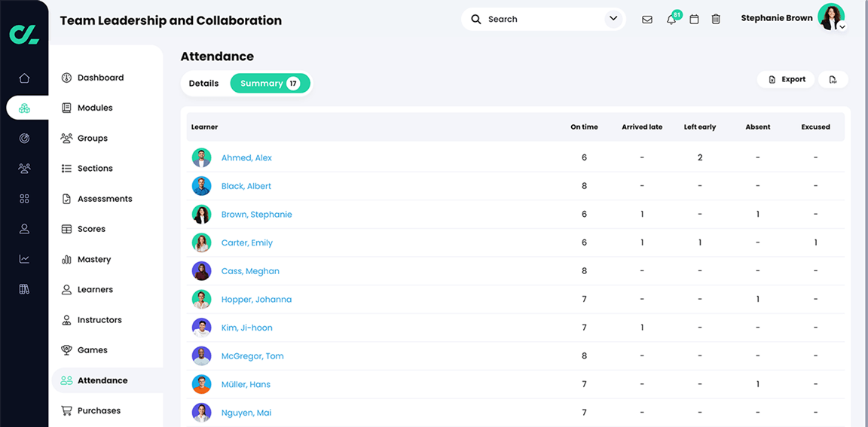The width and height of the screenshot is (868, 427).
Task: Click the On time column header
Action: tap(584, 127)
